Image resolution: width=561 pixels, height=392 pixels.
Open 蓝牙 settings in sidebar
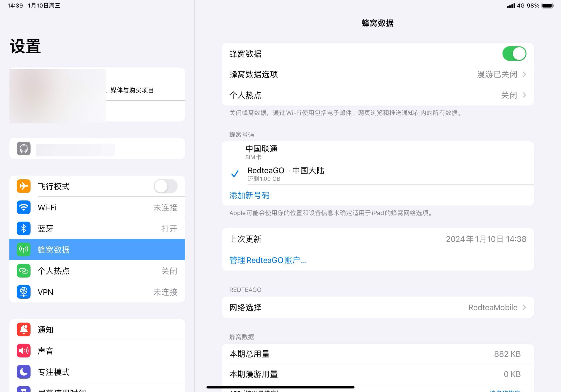[x=97, y=228]
